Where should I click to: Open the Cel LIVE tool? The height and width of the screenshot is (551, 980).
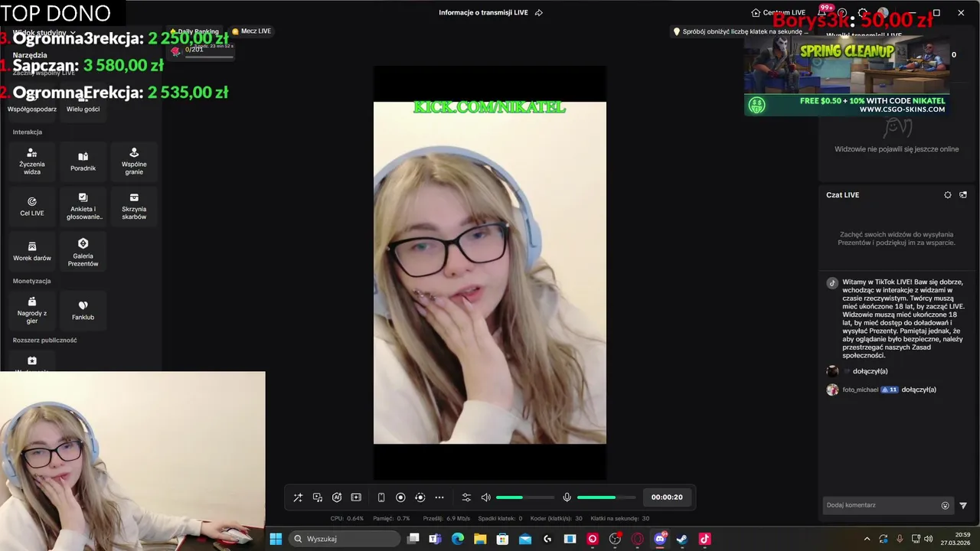[32, 207]
